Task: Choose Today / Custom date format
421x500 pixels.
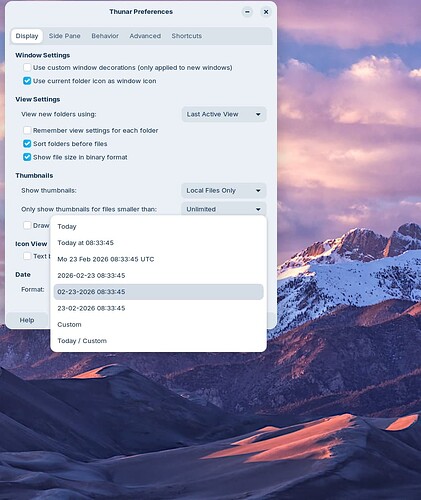Action: coord(158,341)
